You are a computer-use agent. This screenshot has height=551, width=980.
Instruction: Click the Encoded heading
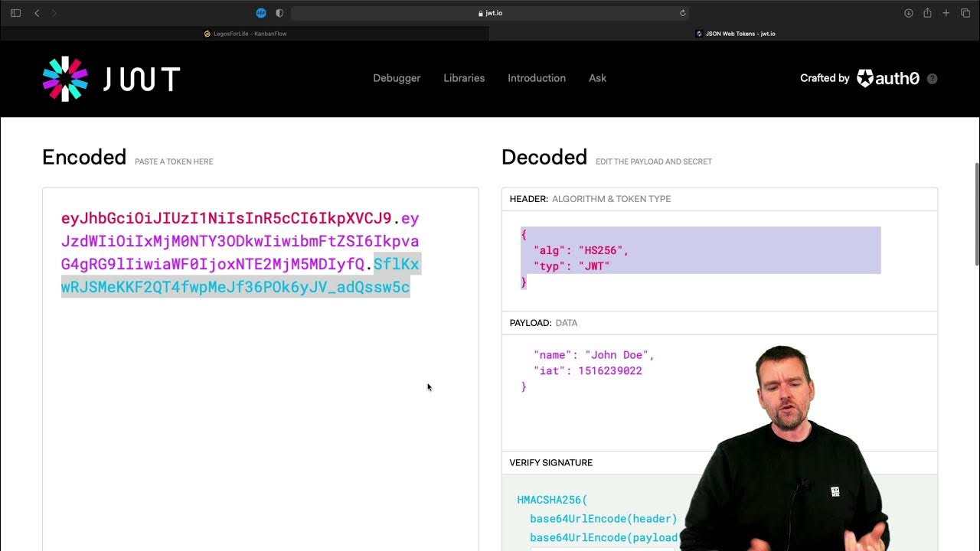pos(84,157)
